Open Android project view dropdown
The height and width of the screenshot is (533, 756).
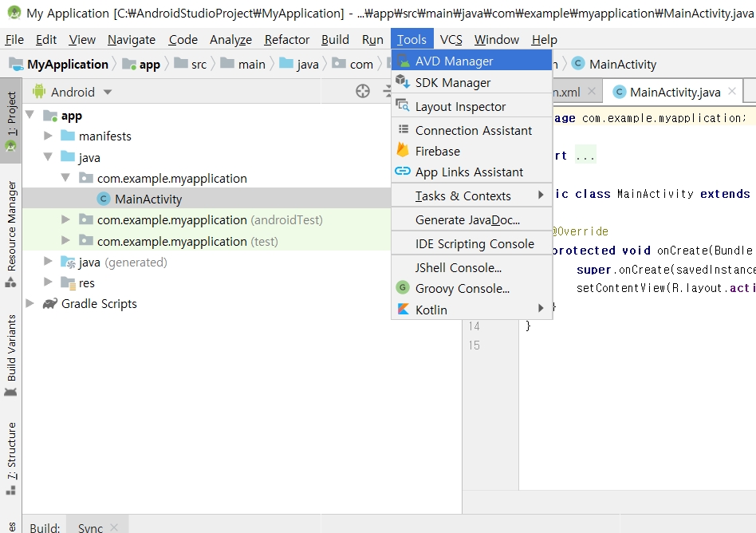pos(73,92)
